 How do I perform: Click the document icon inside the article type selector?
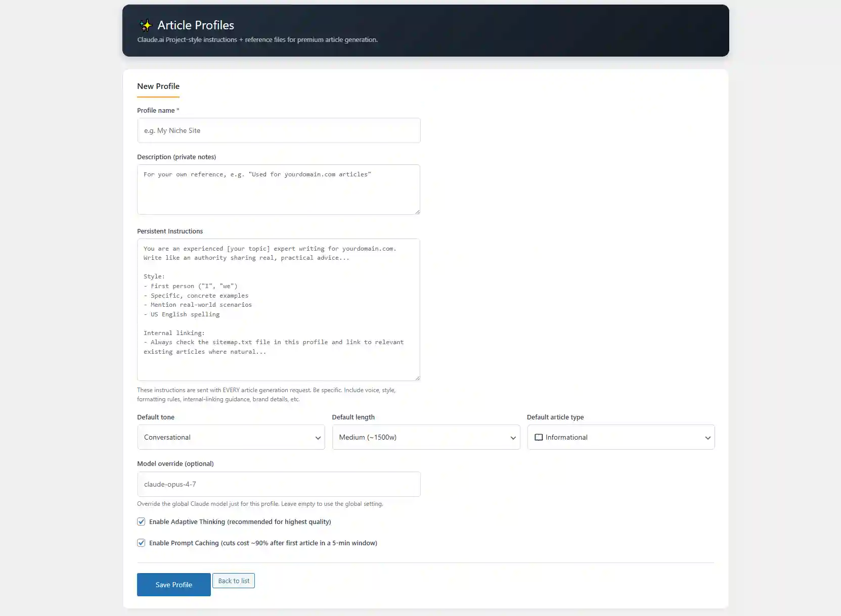(x=539, y=437)
